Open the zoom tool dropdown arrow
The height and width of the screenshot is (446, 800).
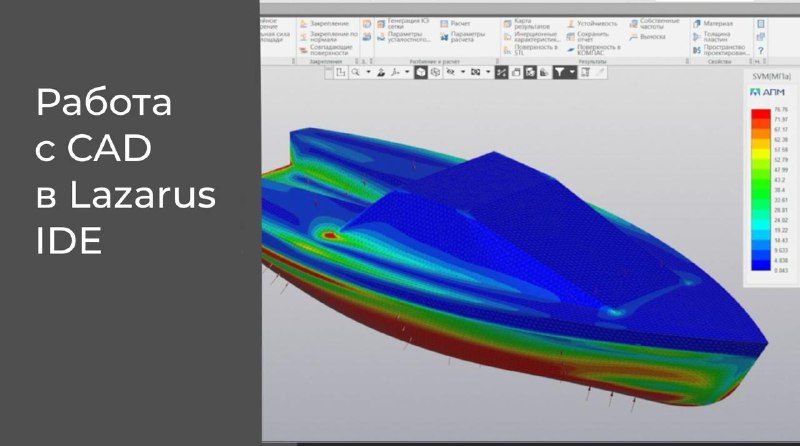coord(368,72)
